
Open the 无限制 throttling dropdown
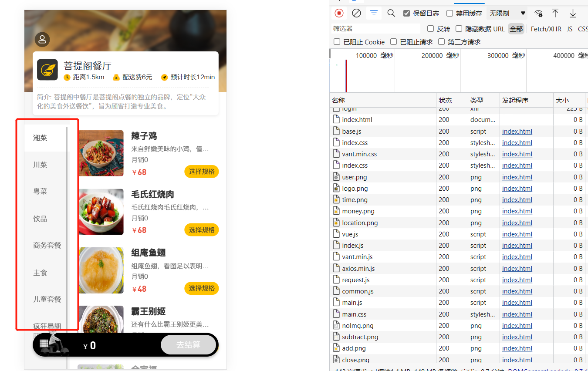click(507, 13)
